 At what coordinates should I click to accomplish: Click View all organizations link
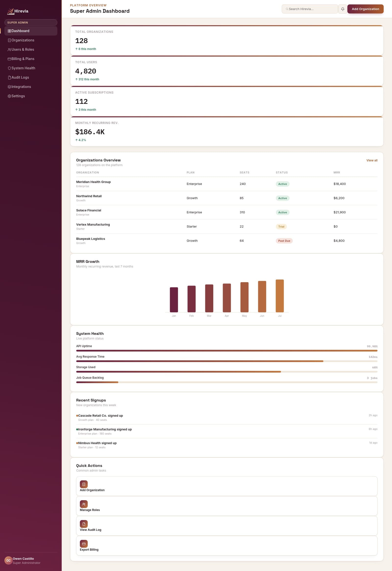point(372,160)
